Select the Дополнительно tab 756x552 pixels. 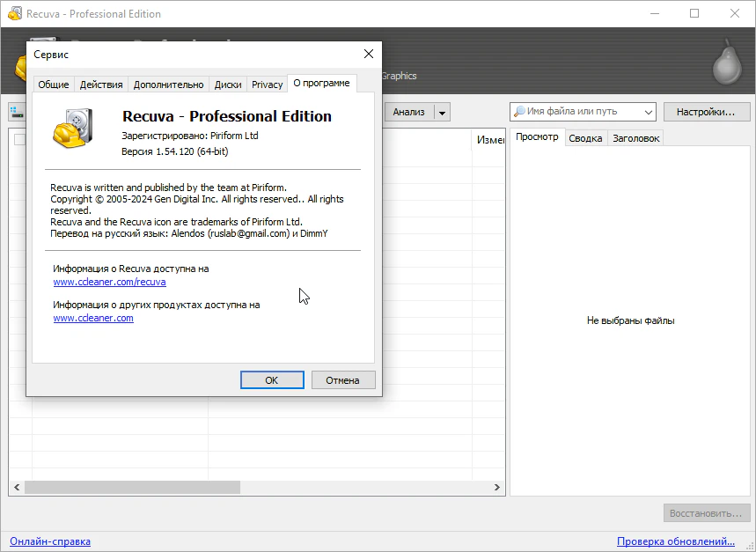click(168, 85)
